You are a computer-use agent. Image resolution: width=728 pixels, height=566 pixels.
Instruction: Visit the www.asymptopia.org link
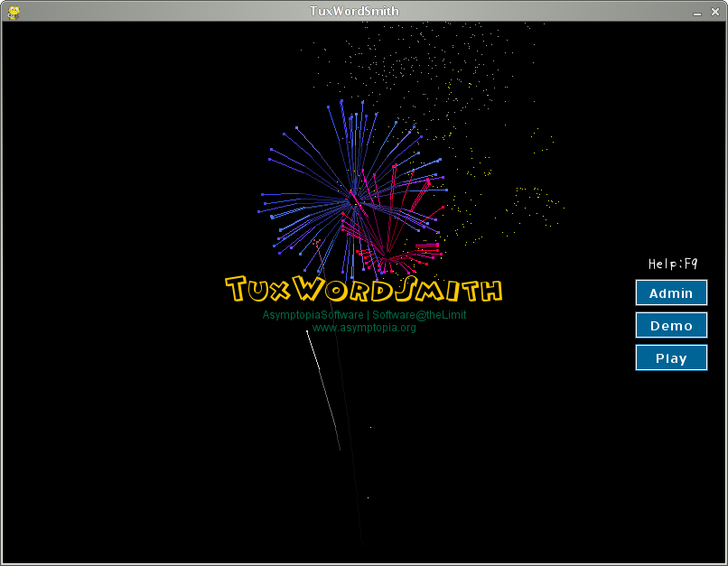tap(364, 328)
